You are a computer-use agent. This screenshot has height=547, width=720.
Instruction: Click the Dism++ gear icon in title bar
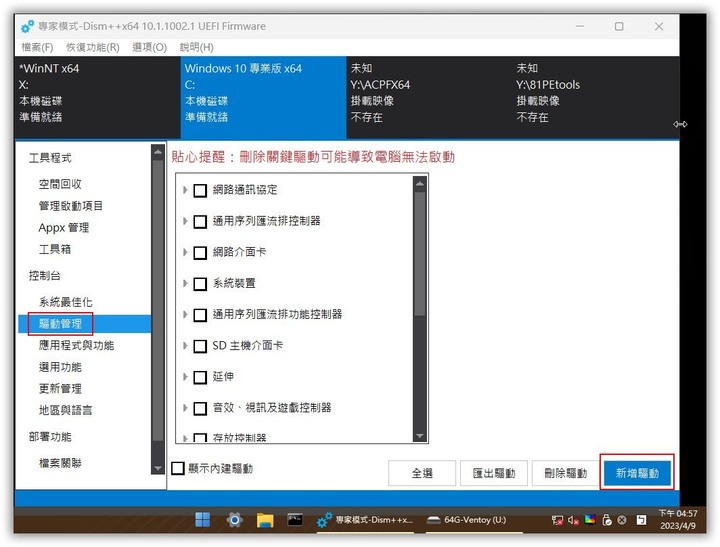27,26
